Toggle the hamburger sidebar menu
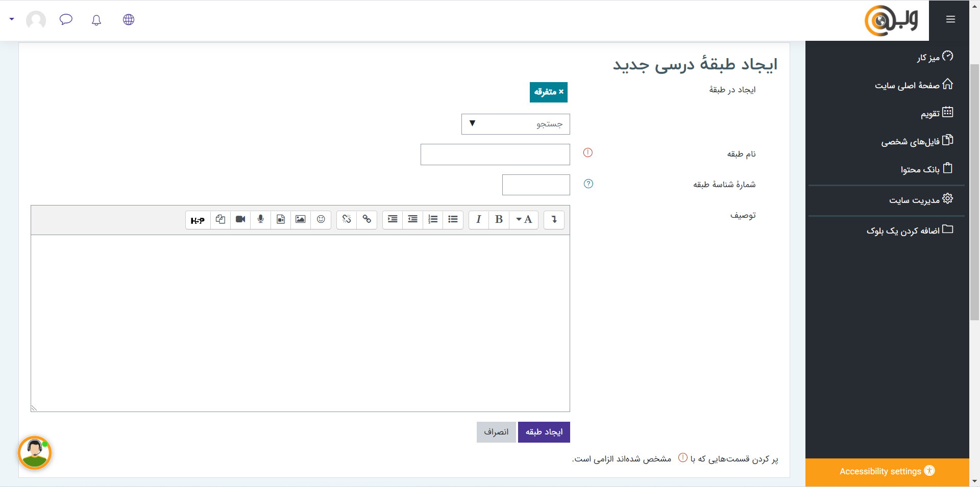This screenshot has height=487, width=980. [x=950, y=19]
